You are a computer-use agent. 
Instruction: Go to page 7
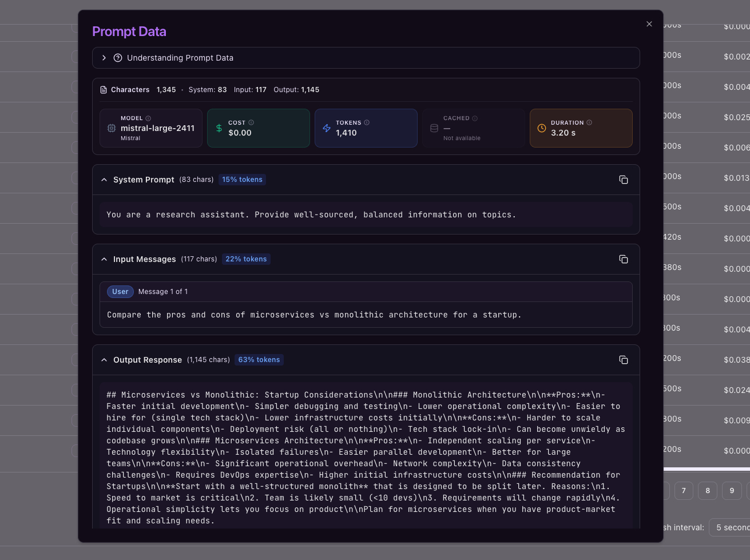tap(684, 491)
